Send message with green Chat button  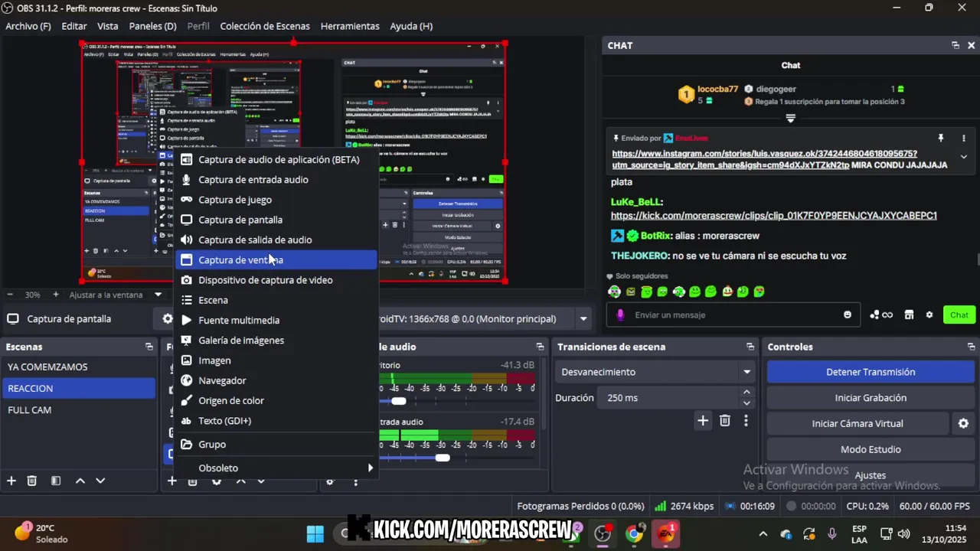959,315
